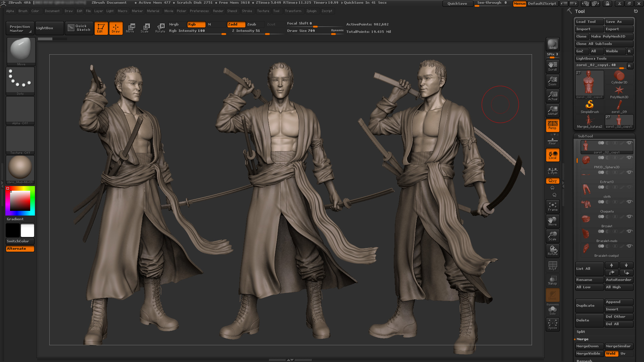Viewport: 644px width, 362px height.
Task: Click the Xpose icon
Action: pos(552,324)
